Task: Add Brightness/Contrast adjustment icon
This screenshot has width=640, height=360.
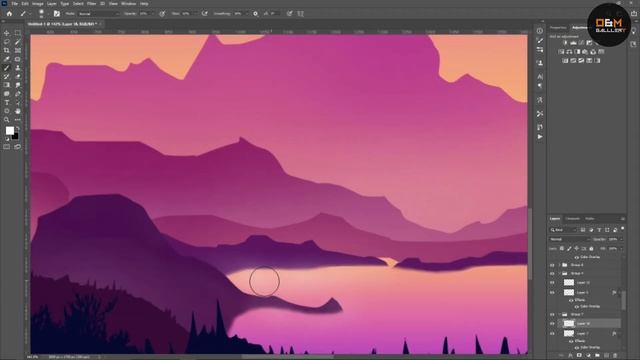Action: click(x=565, y=43)
